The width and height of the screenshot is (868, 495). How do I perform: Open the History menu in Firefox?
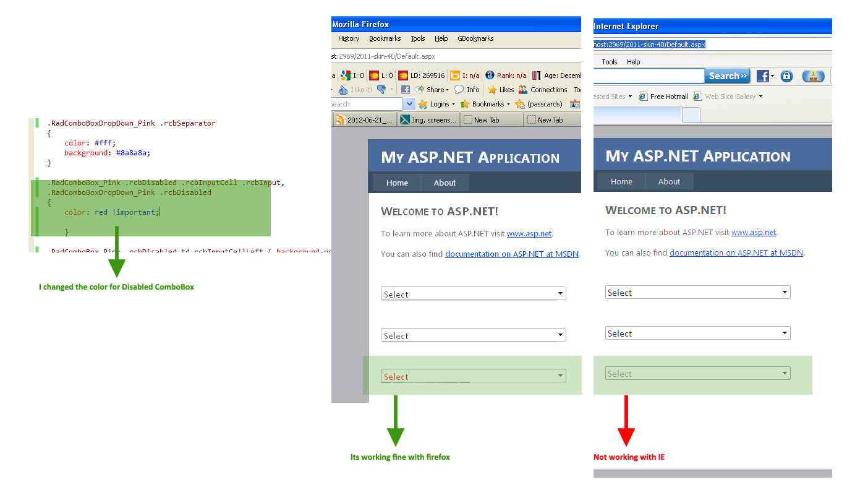[x=349, y=38]
